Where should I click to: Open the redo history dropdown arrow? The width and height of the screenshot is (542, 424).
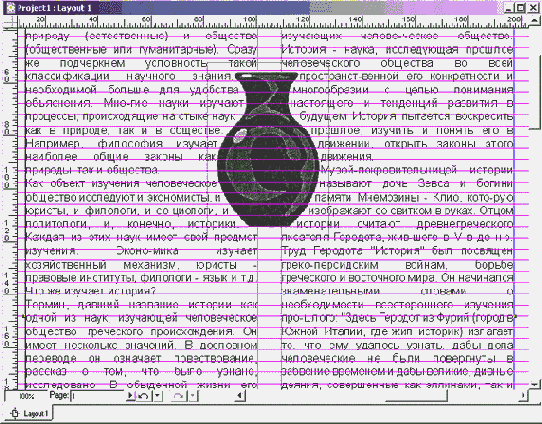coord(192,395)
